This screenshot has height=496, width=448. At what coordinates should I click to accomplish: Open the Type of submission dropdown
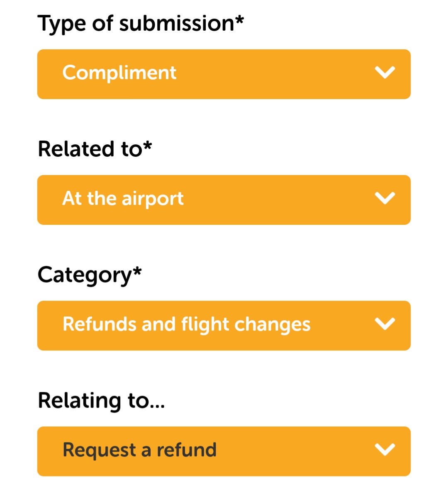tap(224, 74)
